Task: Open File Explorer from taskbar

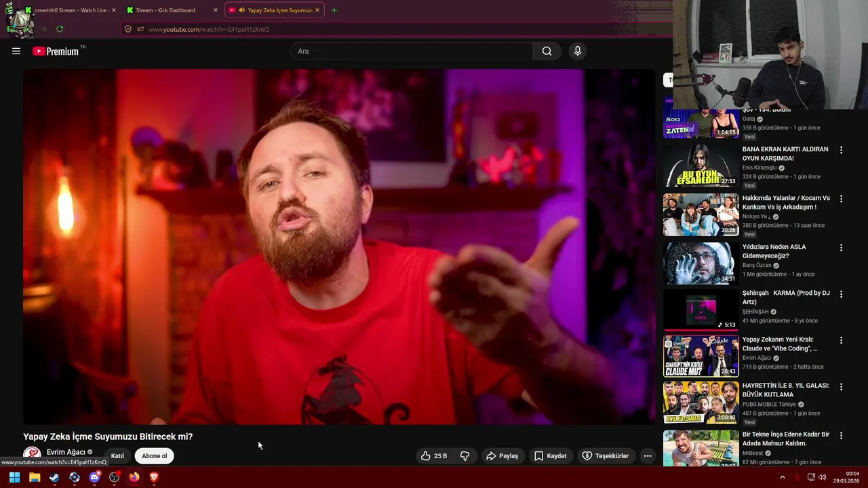Action: point(35,477)
